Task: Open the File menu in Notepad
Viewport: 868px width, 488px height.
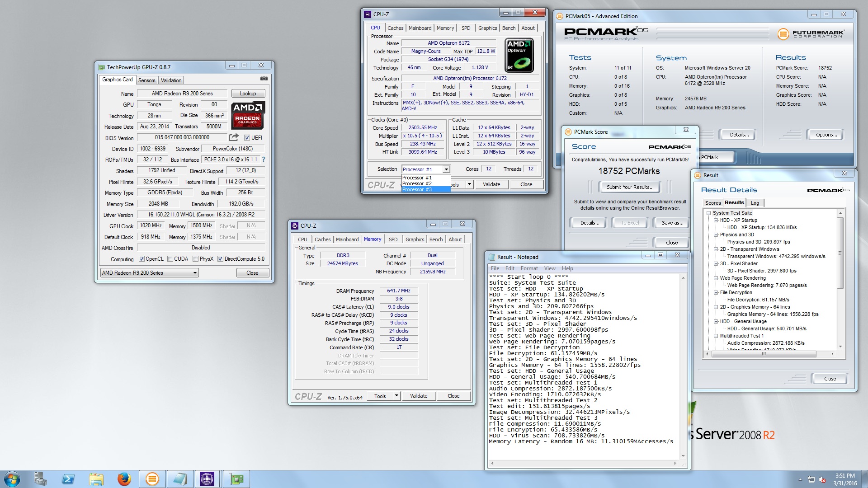Action: click(495, 268)
